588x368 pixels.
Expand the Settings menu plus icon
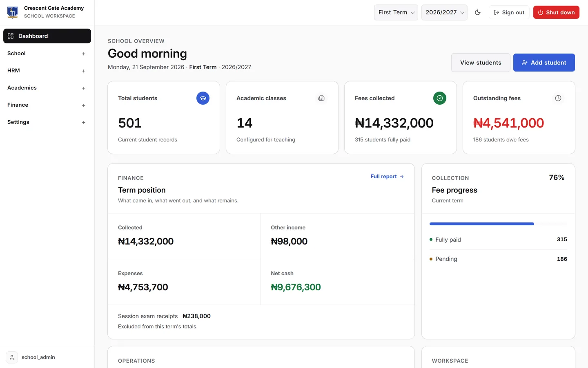[x=83, y=122]
